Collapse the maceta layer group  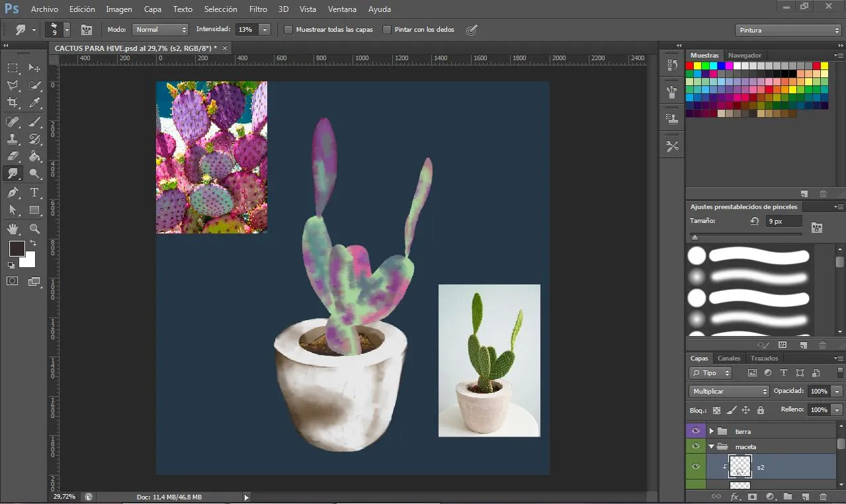(x=711, y=446)
